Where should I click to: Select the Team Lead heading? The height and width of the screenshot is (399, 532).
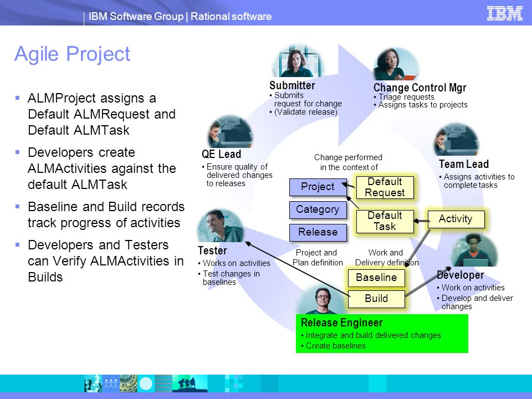pyautogui.click(x=464, y=164)
